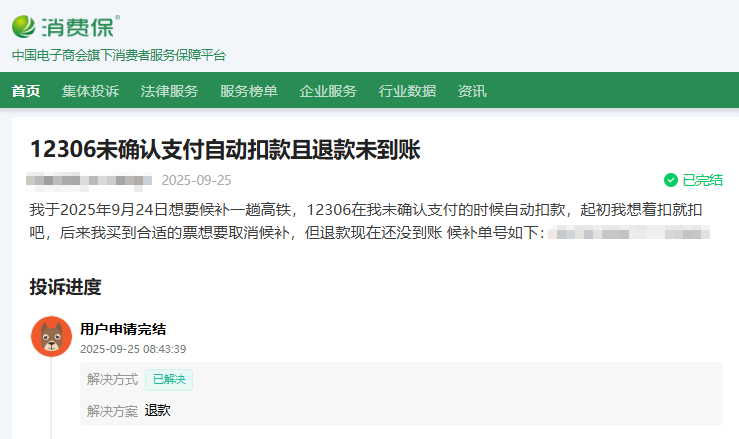This screenshot has width=739, height=439.
Task: Click the 解决方案 label
Action: point(112,411)
